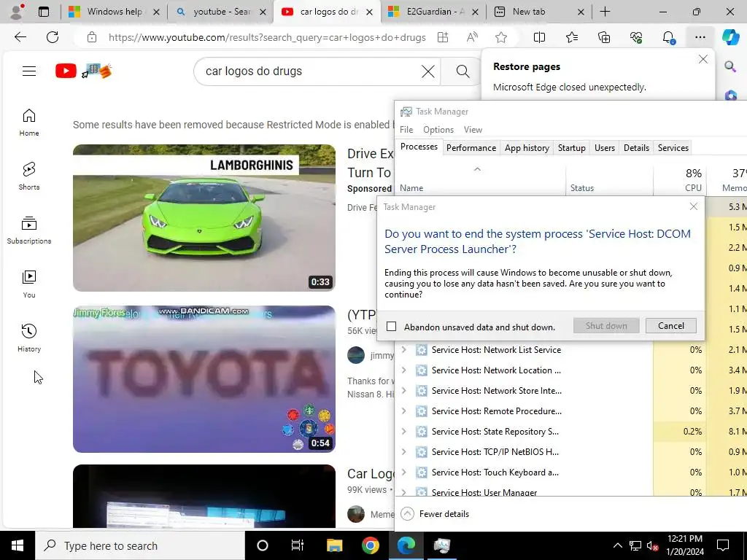The height and width of the screenshot is (560, 747).
Task: Open the apps icon in address bar
Action: tap(443, 37)
